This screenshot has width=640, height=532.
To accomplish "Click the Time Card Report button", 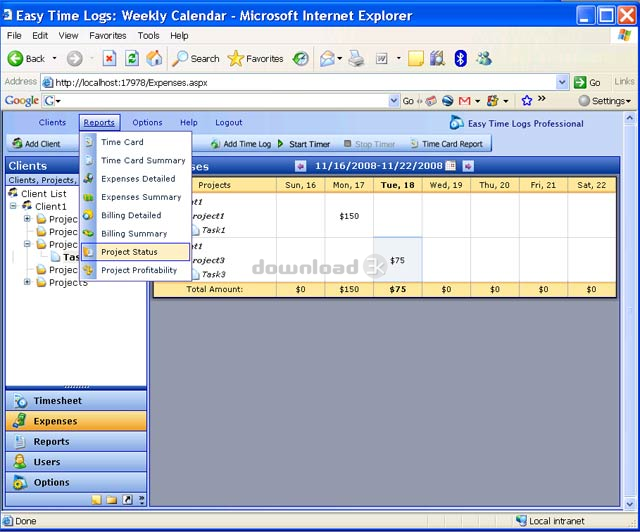I will click(447, 144).
